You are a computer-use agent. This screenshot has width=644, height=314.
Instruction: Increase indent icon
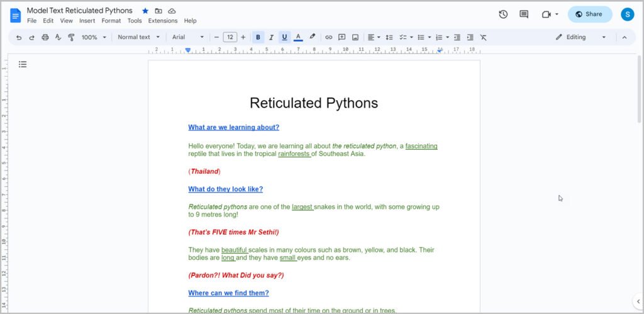click(x=470, y=37)
